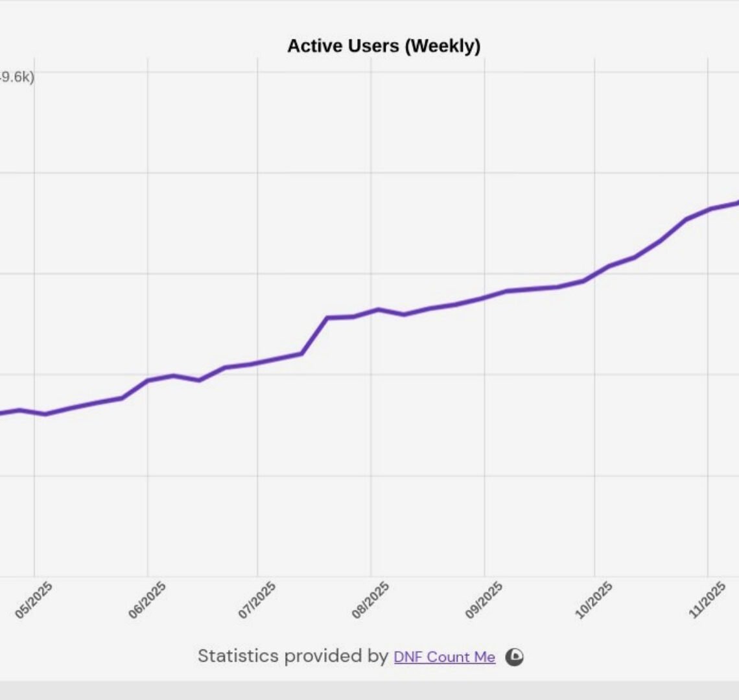The height and width of the screenshot is (700, 739).
Task: Select the 05/2025 x-axis label
Action: pos(34,600)
